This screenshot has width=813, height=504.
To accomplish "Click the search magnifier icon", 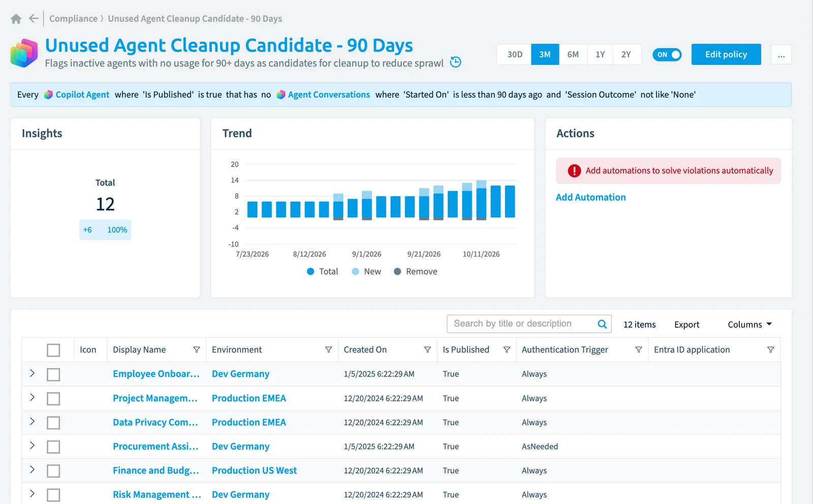I will (x=602, y=324).
